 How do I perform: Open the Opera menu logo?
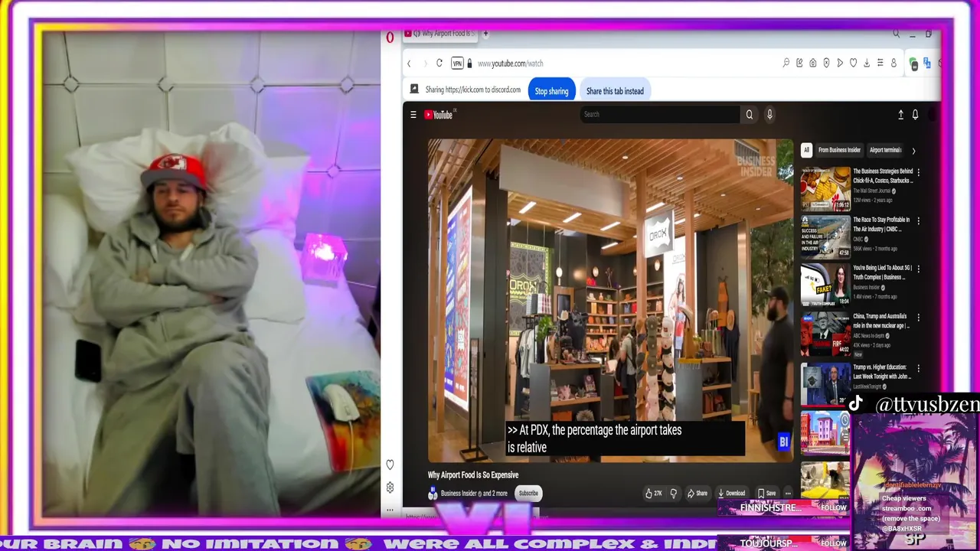[x=390, y=37]
